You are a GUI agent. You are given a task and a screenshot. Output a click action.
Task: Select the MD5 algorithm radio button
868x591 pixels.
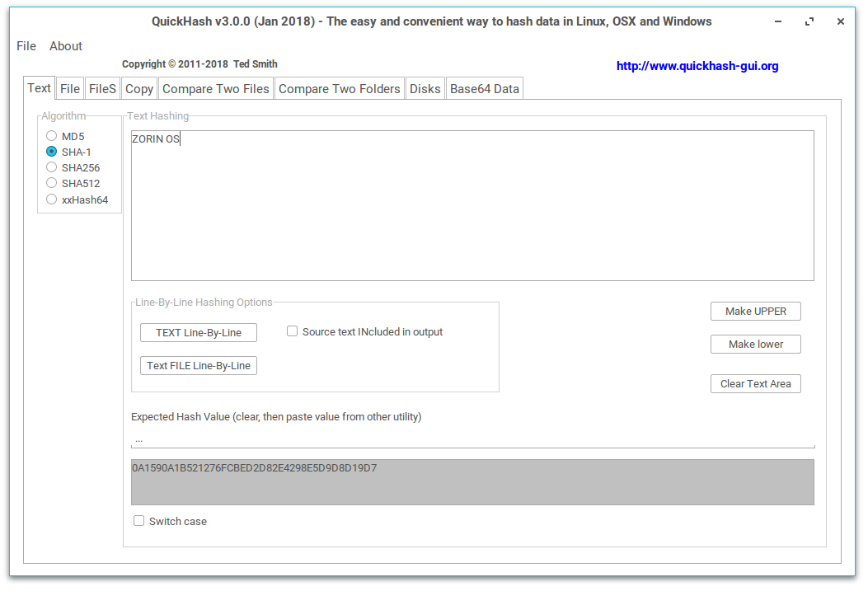click(52, 136)
